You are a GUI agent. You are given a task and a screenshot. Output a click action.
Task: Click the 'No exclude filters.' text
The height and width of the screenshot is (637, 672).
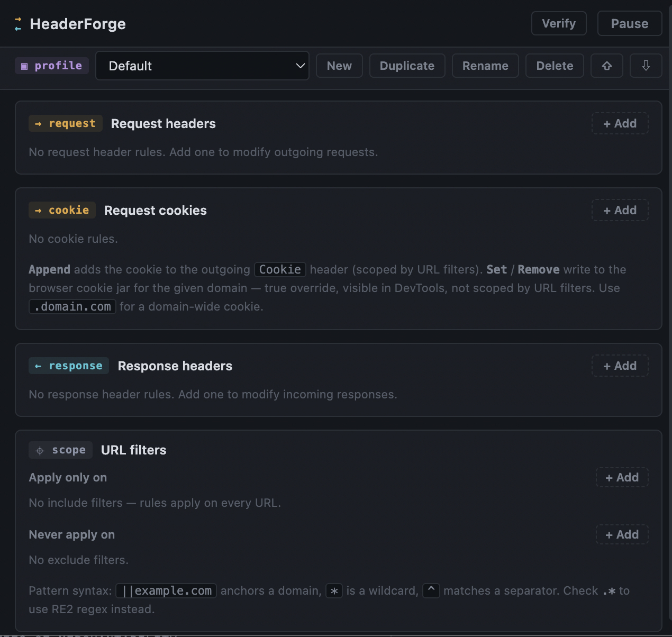point(79,560)
